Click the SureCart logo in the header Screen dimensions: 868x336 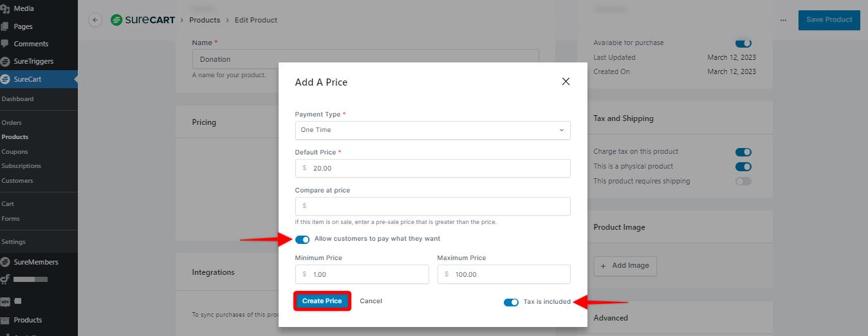point(143,20)
